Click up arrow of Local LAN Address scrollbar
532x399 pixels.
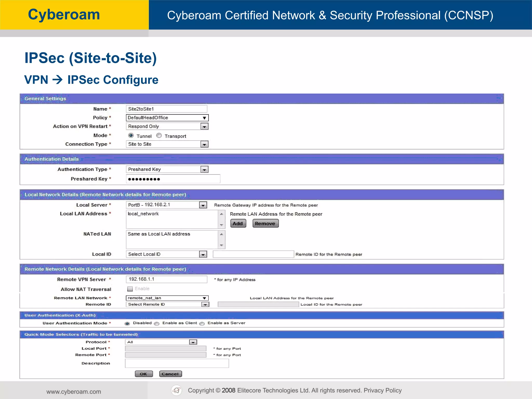[x=221, y=214]
